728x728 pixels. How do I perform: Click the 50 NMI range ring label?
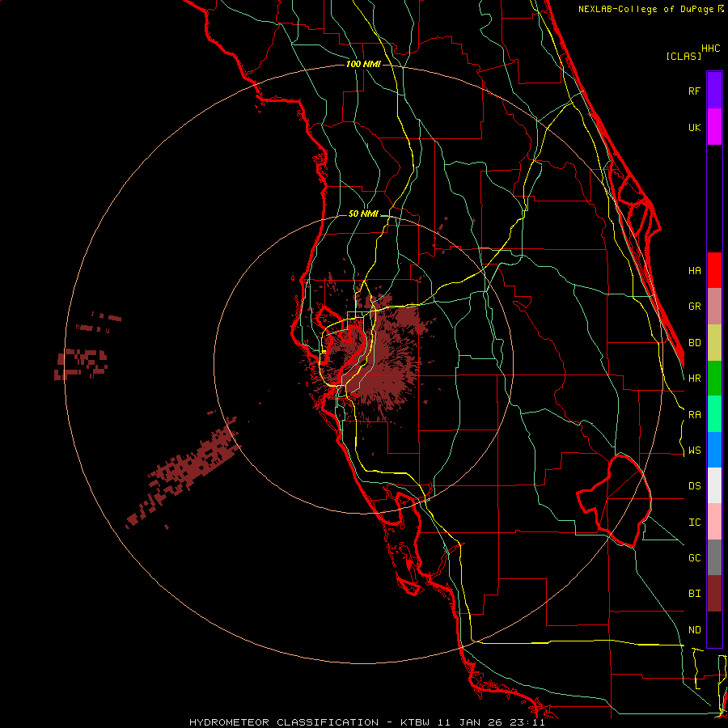(363, 214)
